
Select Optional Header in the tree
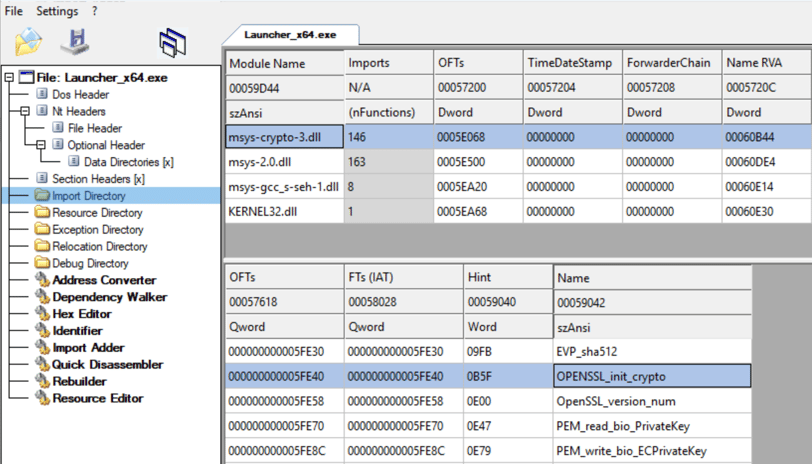coord(106,145)
